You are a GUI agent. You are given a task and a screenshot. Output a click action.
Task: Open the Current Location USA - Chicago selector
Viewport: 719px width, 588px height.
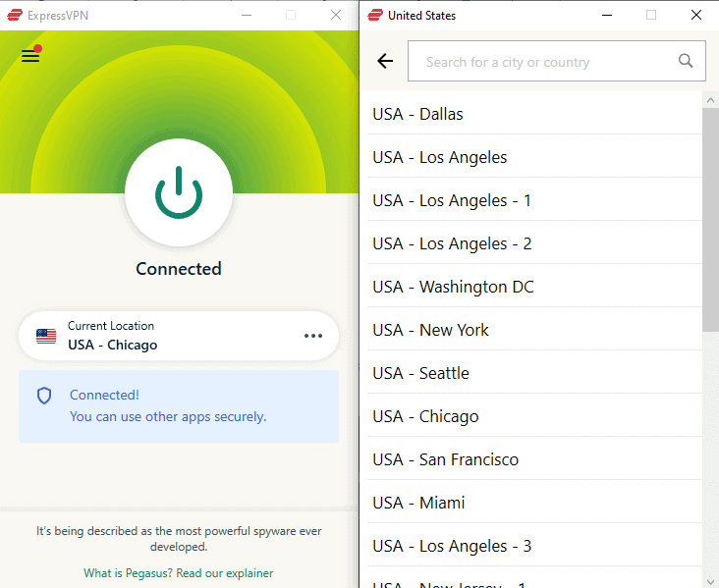coord(179,336)
